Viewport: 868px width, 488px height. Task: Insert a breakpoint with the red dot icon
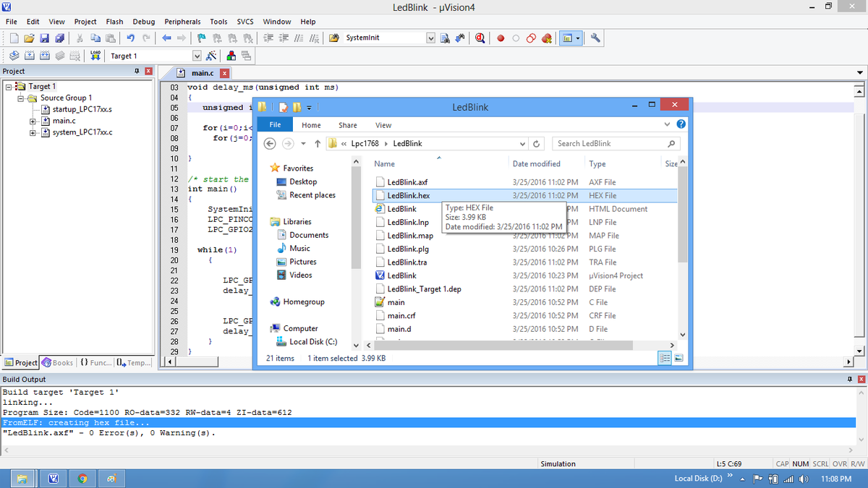[x=501, y=38]
